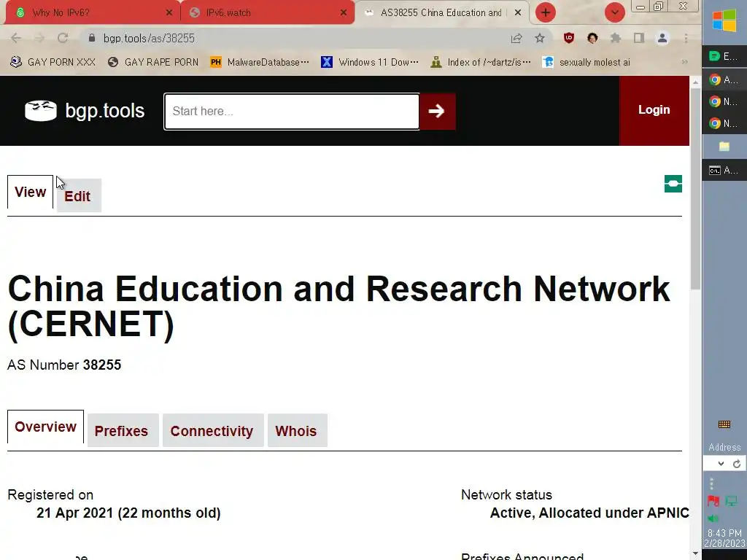Open the Whois tab
747x560 pixels.
pos(298,430)
